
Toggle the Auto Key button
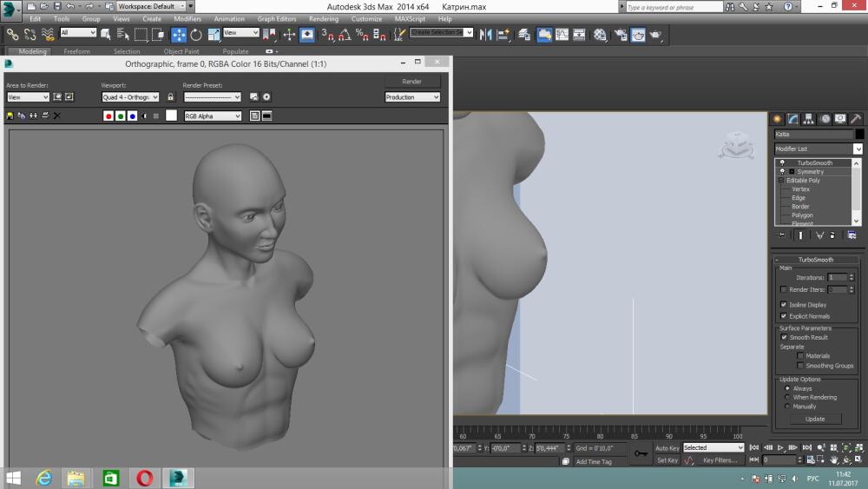tap(667, 448)
